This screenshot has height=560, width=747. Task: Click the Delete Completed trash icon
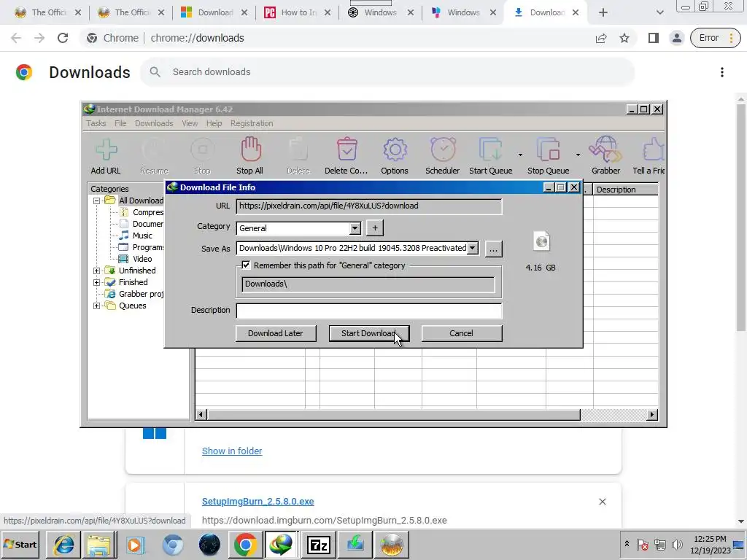point(347,149)
